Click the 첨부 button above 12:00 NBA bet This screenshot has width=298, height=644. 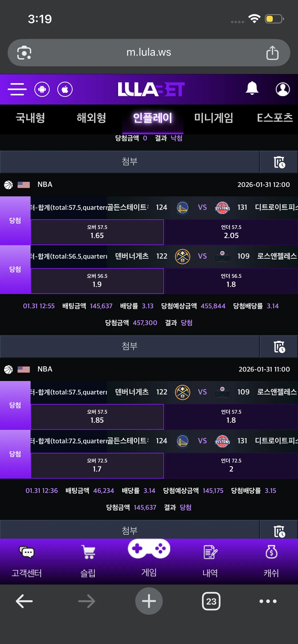coord(130,162)
